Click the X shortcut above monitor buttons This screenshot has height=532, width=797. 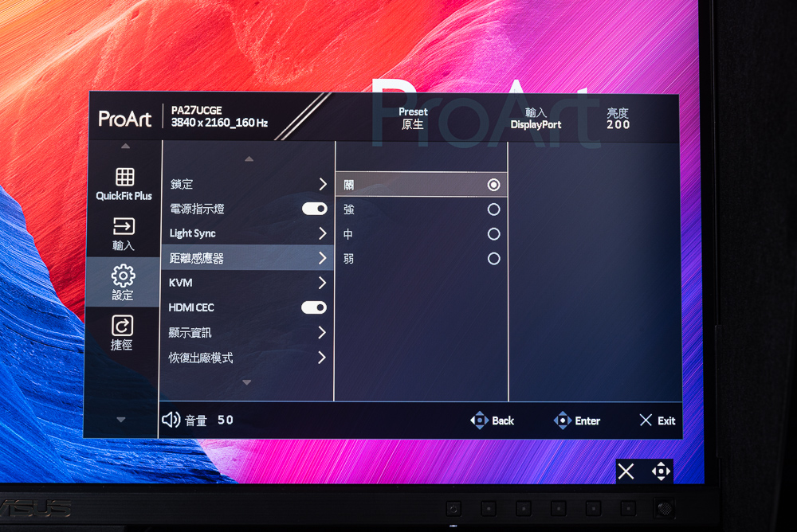click(x=626, y=471)
